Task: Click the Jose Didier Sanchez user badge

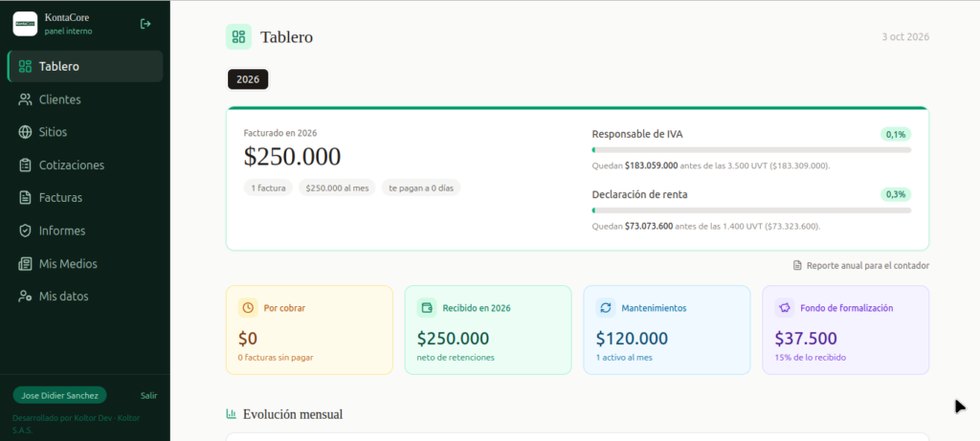Action: 60,395
